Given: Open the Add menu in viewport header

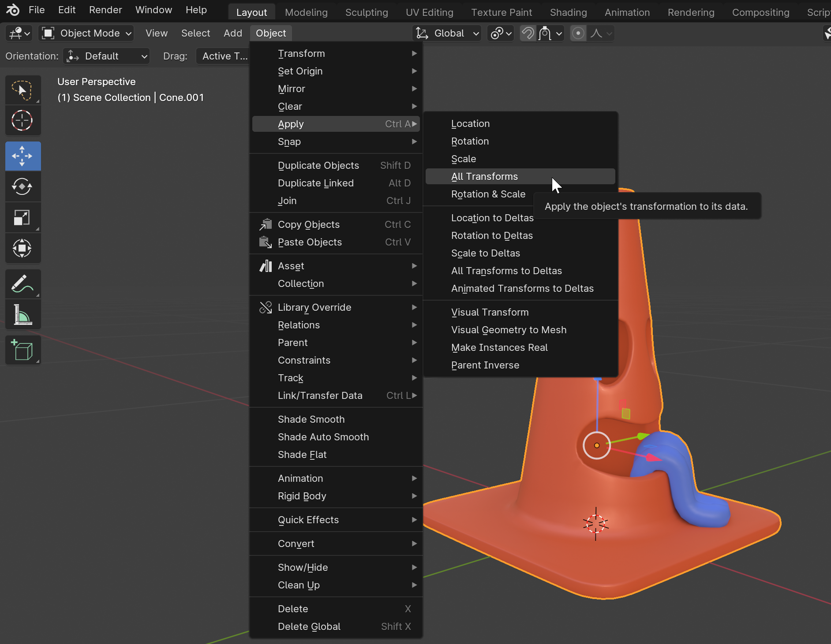Looking at the screenshot, I should click(x=232, y=33).
